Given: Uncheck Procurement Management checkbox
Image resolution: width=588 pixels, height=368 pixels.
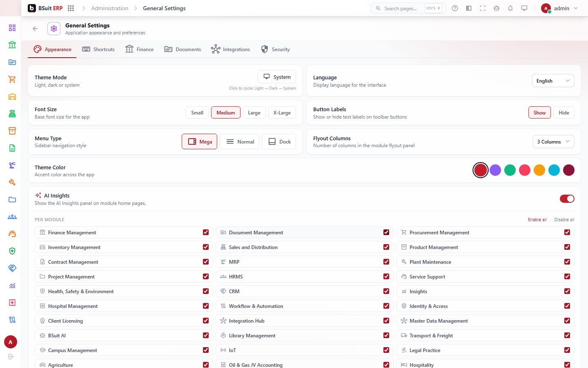Looking at the screenshot, I should [567, 232].
